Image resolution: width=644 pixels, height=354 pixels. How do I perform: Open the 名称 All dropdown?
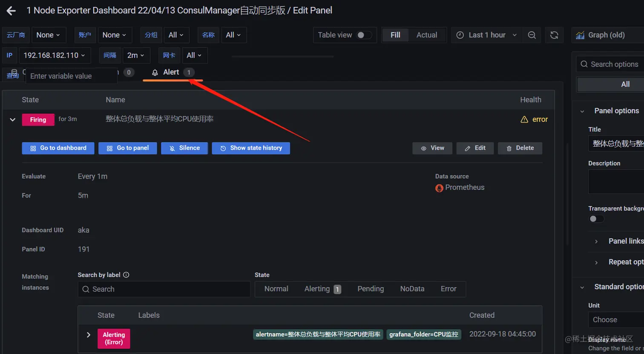pos(233,35)
